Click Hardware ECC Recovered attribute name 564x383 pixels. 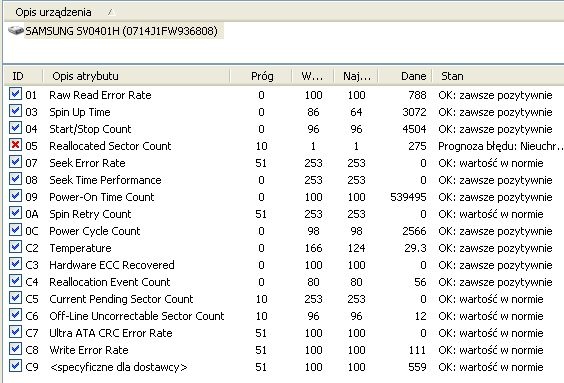(x=112, y=265)
